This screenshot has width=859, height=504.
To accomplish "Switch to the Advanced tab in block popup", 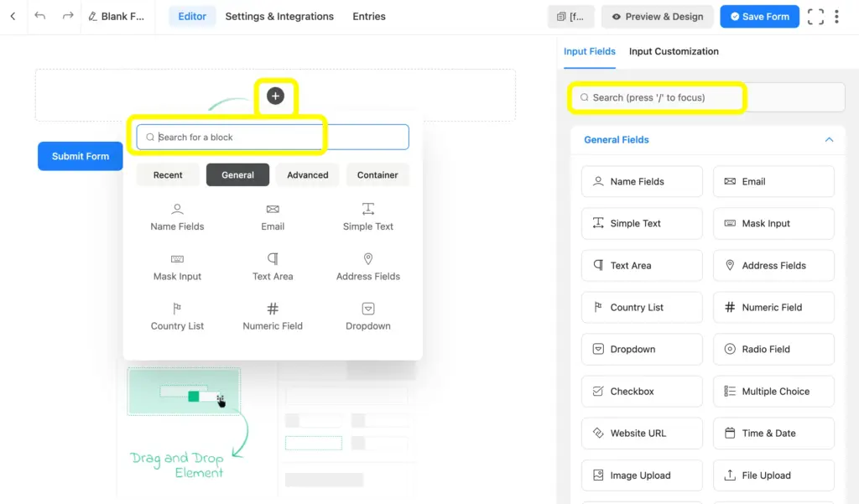I will (307, 174).
